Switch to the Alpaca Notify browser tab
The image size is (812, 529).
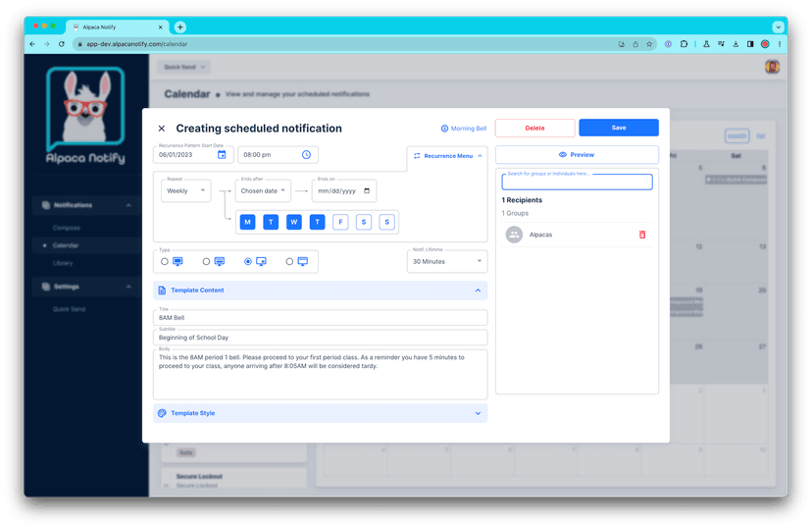tap(117, 26)
